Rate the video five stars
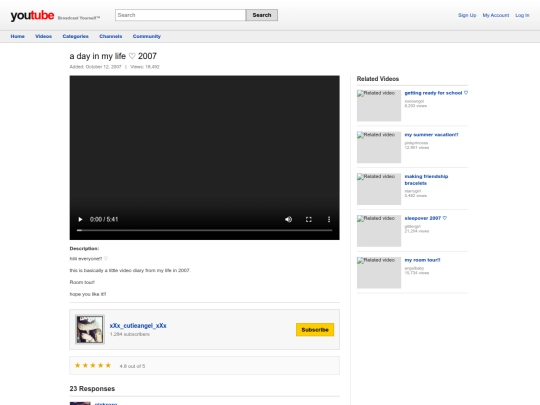This screenshot has width=540, height=405. tap(108, 365)
